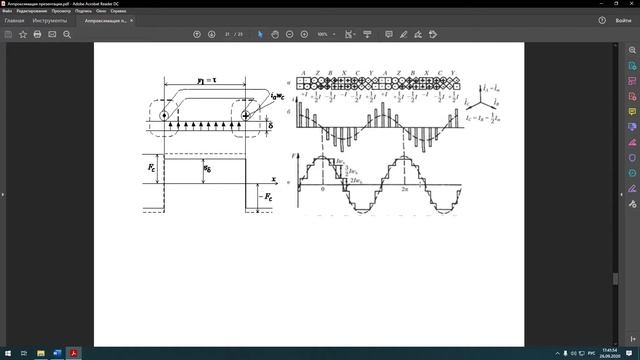640x360 pixels.
Task: Print the PDF using the printer icon
Action: (37, 35)
